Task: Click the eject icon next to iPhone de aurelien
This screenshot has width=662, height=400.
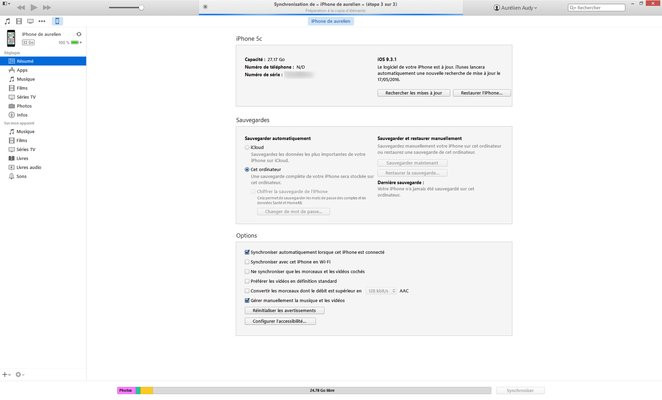Action: 79,34
